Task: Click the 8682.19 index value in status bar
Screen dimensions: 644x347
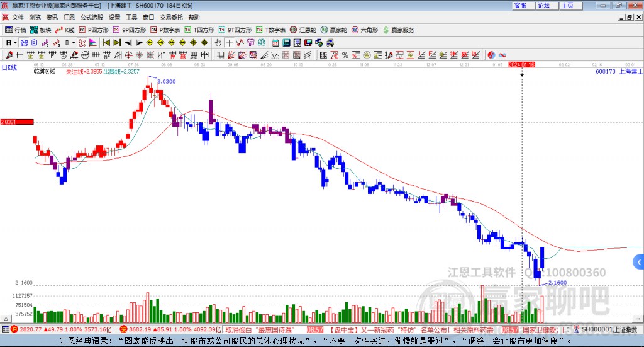Action: [x=140, y=329]
